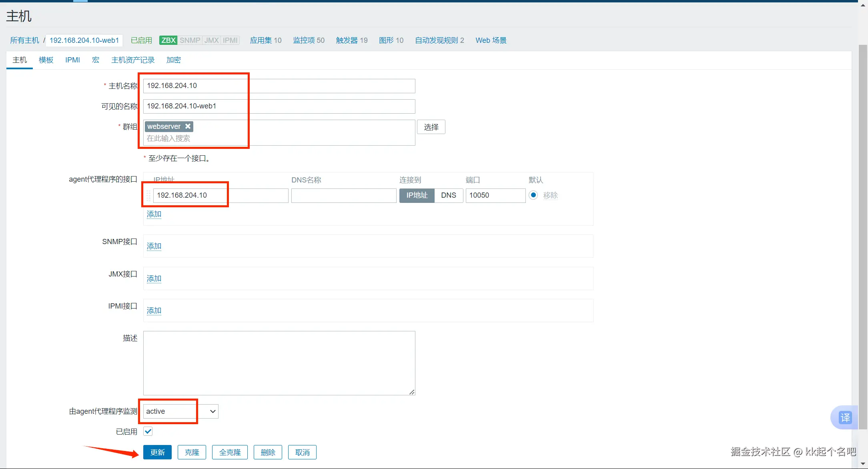
Task: Select the default interface radio button
Action: (533, 195)
